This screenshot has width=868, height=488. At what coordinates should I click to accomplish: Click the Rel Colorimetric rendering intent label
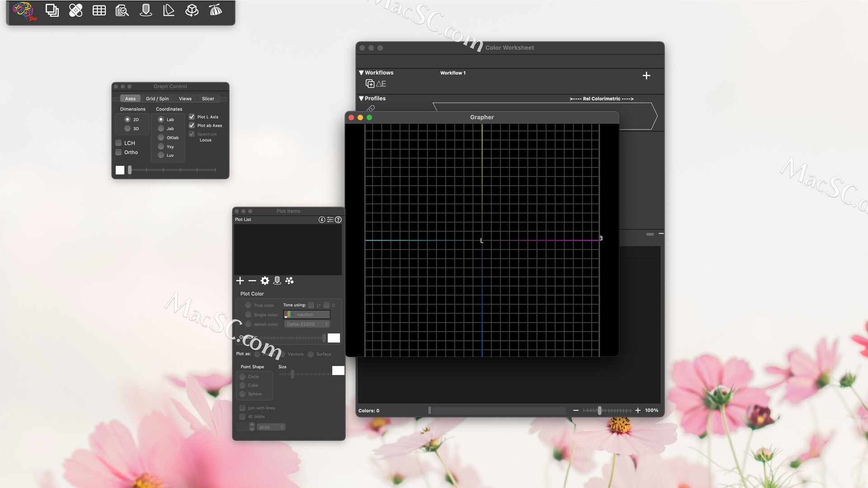pos(602,99)
